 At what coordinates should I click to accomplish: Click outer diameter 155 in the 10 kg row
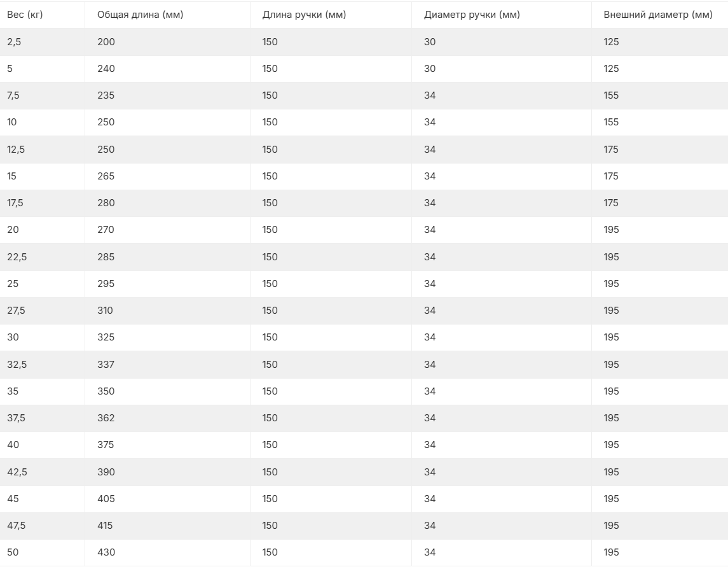pyautogui.click(x=611, y=122)
